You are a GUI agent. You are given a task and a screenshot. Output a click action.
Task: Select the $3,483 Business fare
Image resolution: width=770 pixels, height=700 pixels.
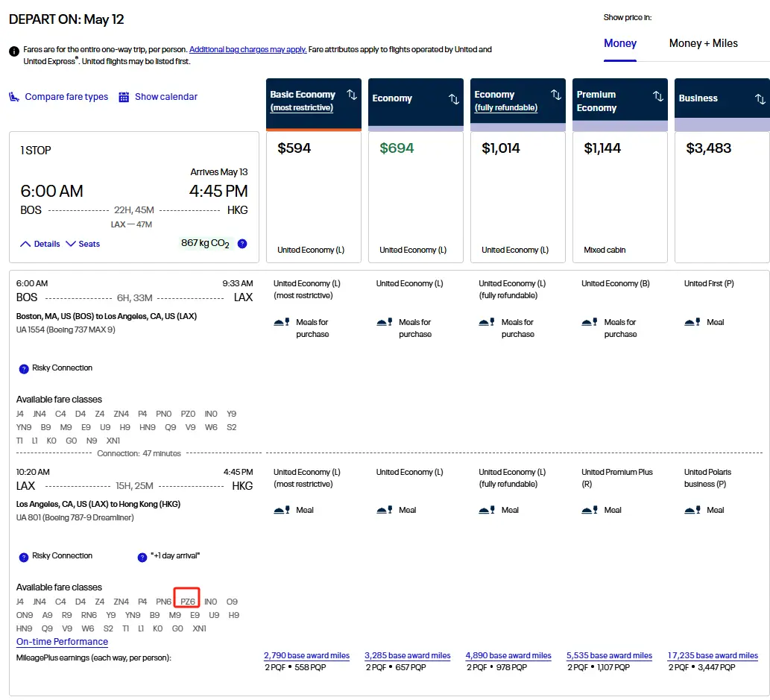point(722,197)
